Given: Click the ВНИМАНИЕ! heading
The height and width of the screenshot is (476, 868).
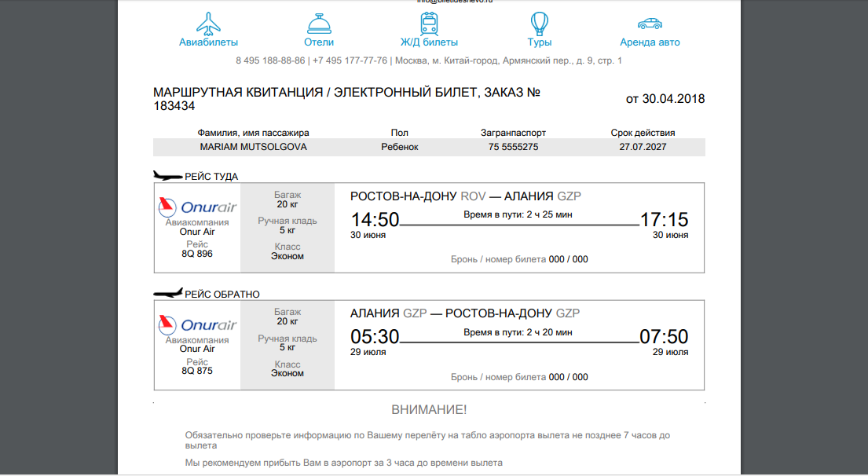Looking at the screenshot, I should pos(429,409).
